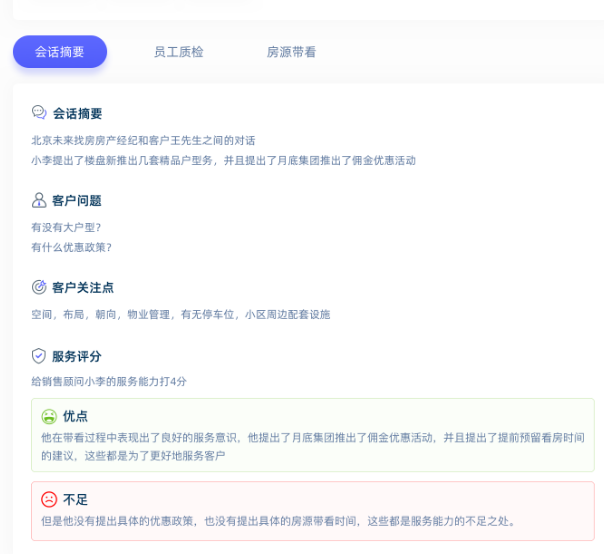Click the 4分 service rating text
This screenshot has width=604, height=554.
pos(109,381)
